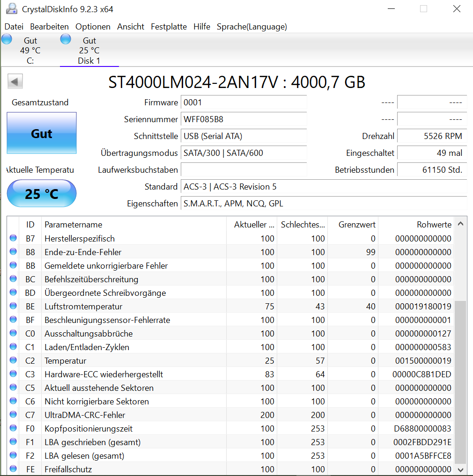Viewport: 473px width, 476px height.
Task: Click the blue status dot beside Freifallschutz
Action: (14, 469)
